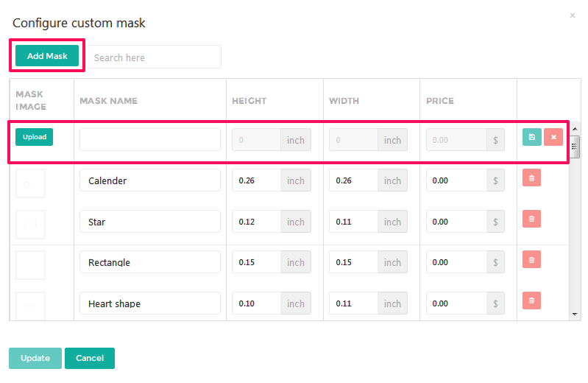Screen dimensions: 588x383
Task: Click the Rectangle height value 0.15
Action: point(256,262)
